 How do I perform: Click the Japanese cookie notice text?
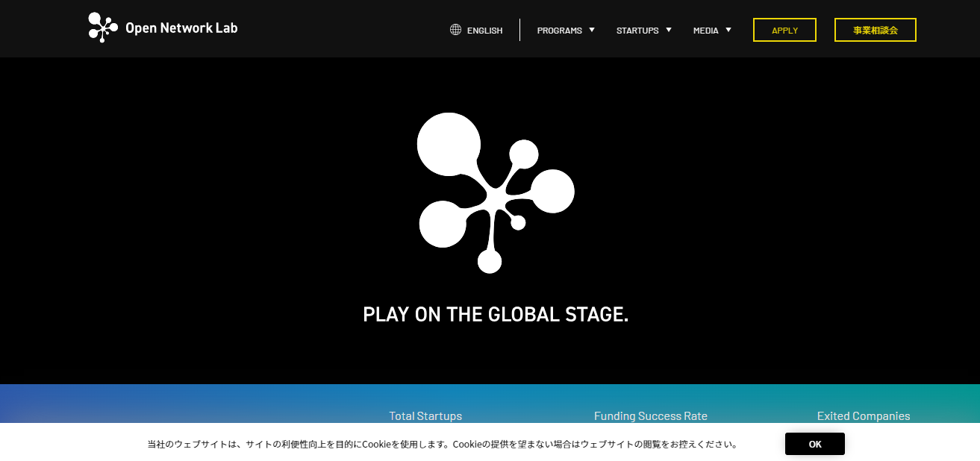click(x=443, y=444)
